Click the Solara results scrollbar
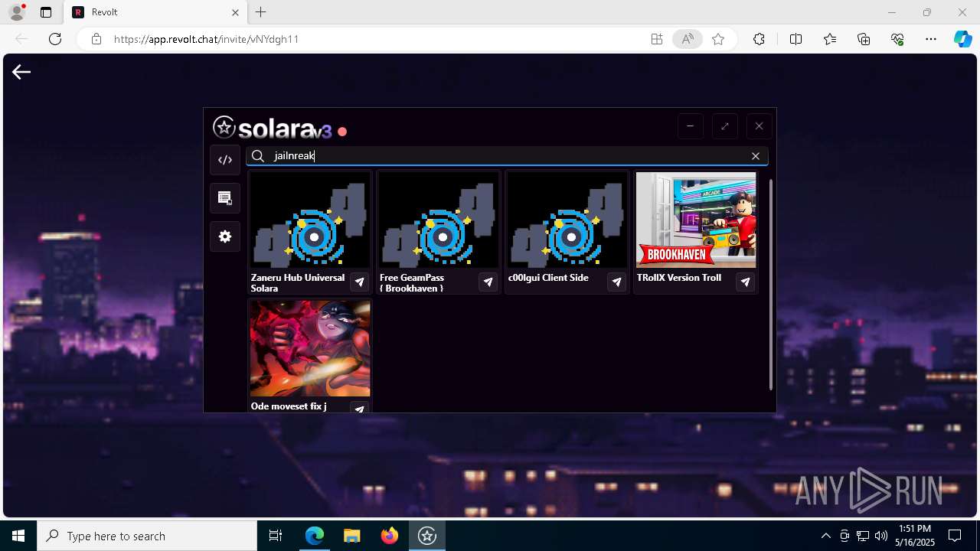 771,285
